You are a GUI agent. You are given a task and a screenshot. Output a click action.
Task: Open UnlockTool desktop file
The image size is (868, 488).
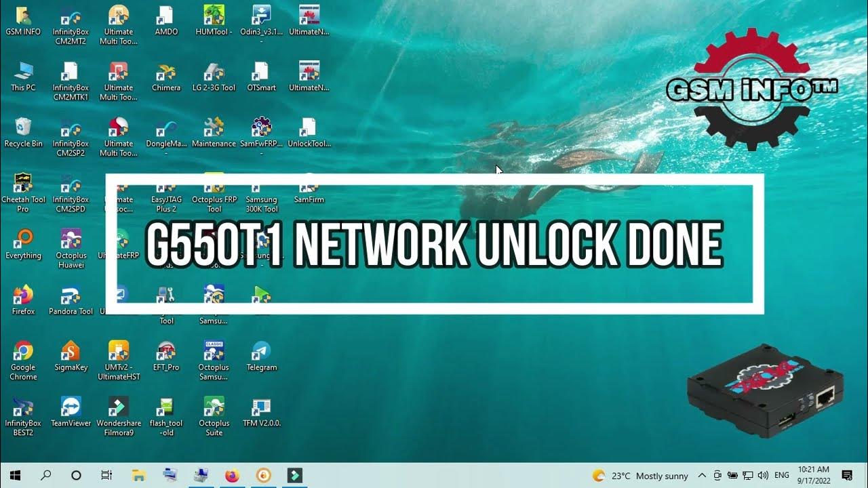(309, 132)
